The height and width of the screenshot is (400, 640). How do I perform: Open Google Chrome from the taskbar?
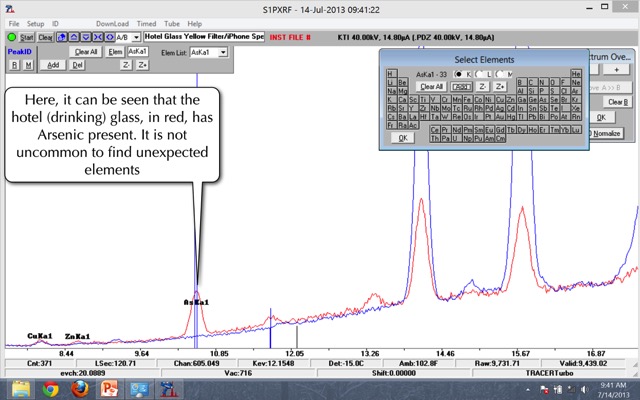[x=51, y=388]
